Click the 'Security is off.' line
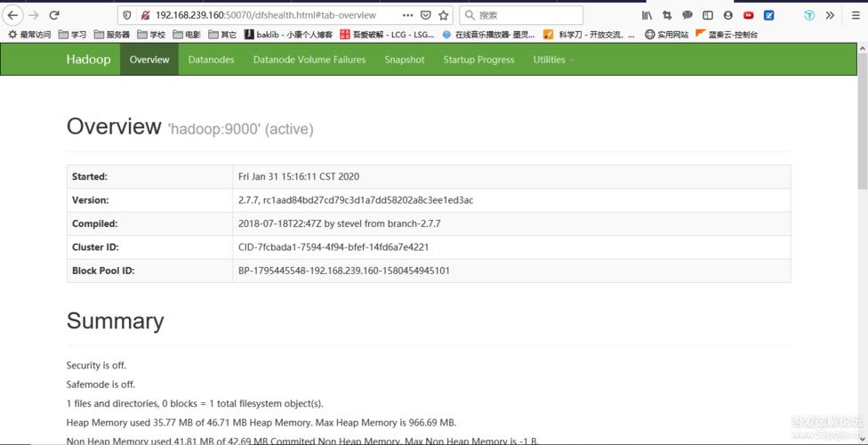The width and height of the screenshot is (868, 445). point(96,365)
